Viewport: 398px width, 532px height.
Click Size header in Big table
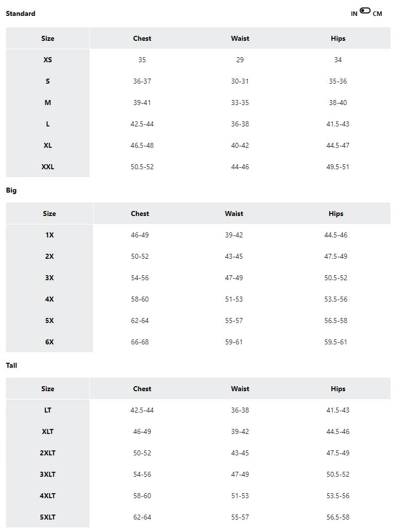click(x=49, y=213)
